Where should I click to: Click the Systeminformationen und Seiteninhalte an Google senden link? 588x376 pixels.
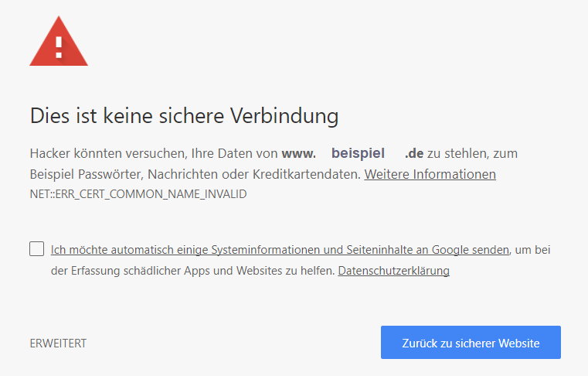coord(280,250)
